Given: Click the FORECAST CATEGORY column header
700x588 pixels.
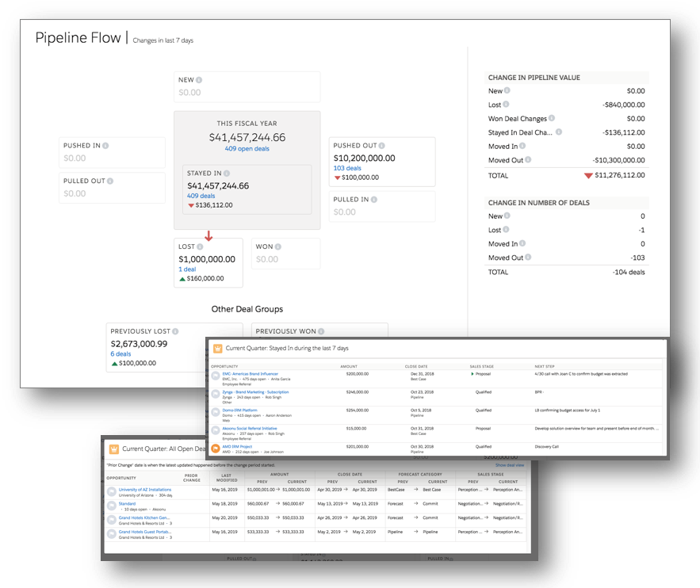Looking at the screenshot, I should tap(420, 475).
